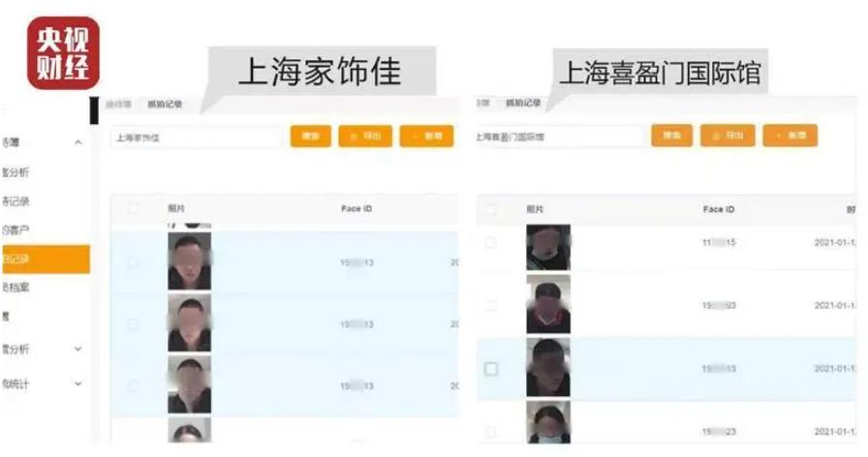Image resolution: width=868 pixels, height=457 pixels.
Task: Click the 新增 add button in the 上海家饰佳 panel
Action: pyautogui.click(x=427, y=137)
